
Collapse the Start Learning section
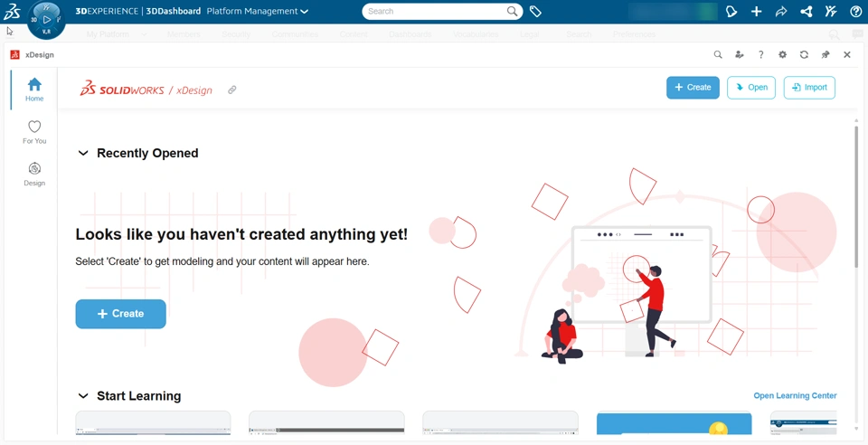tap(83, 396)
